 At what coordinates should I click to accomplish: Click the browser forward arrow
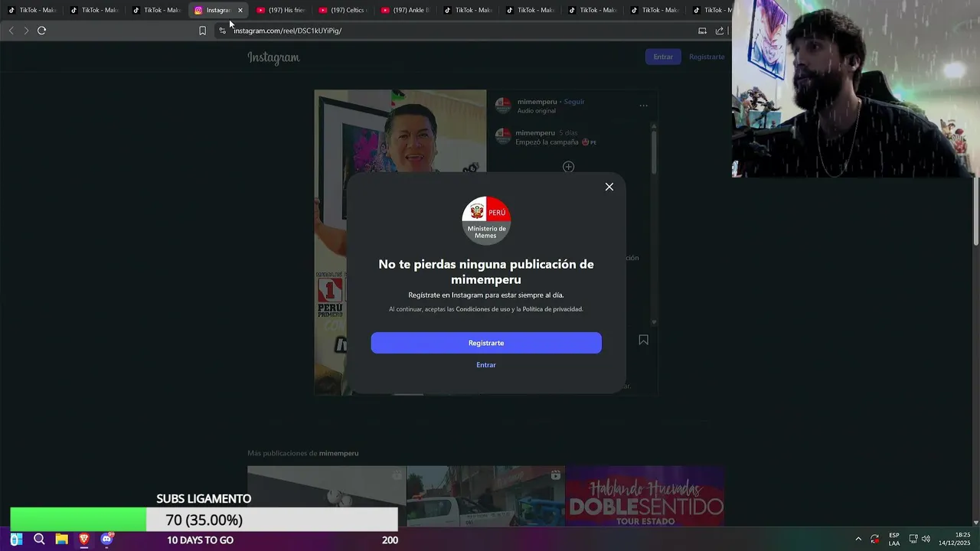26,31
